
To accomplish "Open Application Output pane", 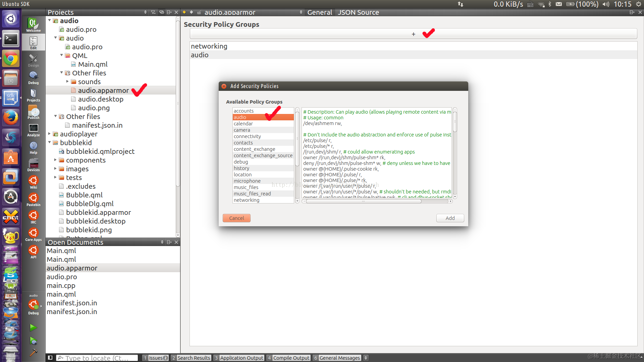I will [239, 358].
